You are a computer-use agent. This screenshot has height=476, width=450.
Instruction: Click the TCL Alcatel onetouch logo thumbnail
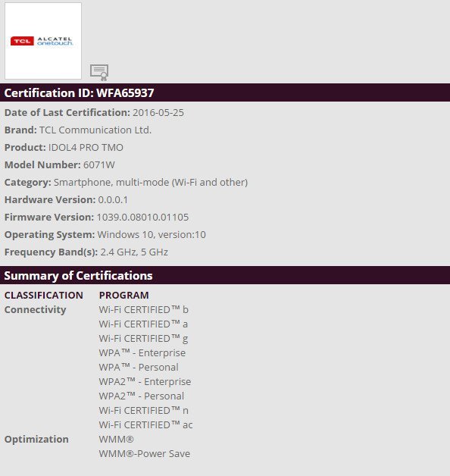click(x=43, y=41)
